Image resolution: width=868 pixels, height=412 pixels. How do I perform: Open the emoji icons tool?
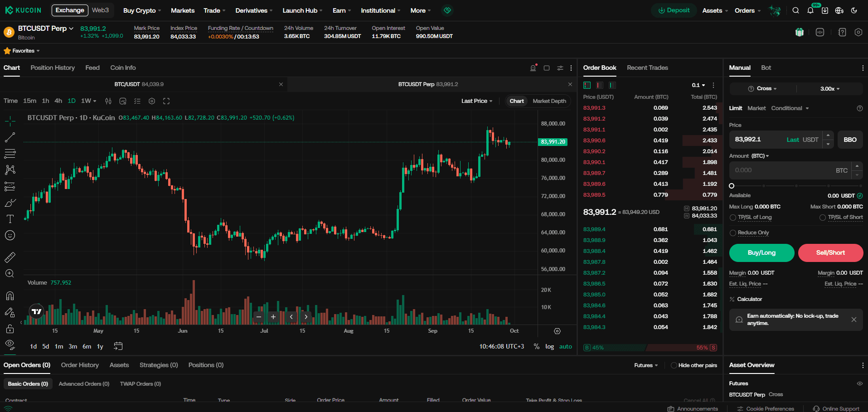click(10, 235)
